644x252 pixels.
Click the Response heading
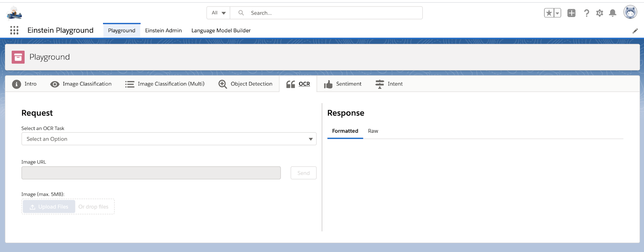coord(346,113)
